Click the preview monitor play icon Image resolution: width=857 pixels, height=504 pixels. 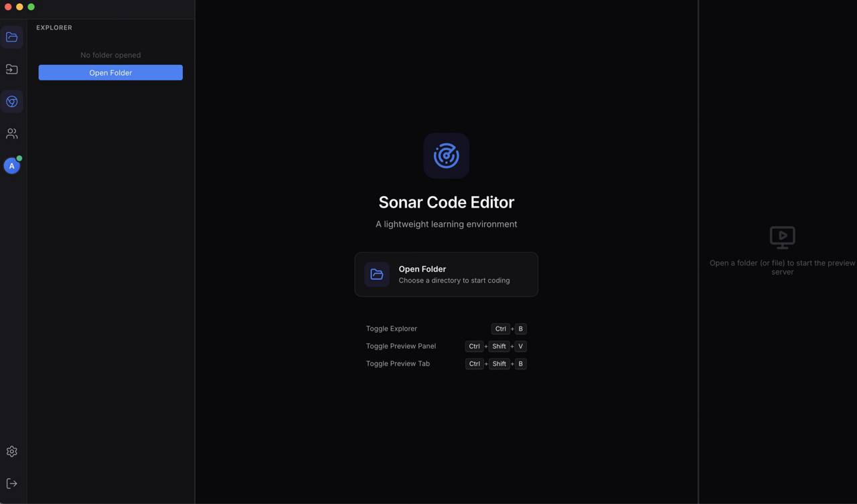pos(782,237)
